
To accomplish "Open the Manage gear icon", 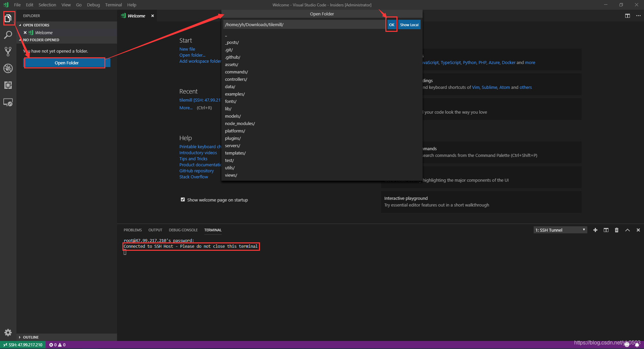I will coord(8,333).
